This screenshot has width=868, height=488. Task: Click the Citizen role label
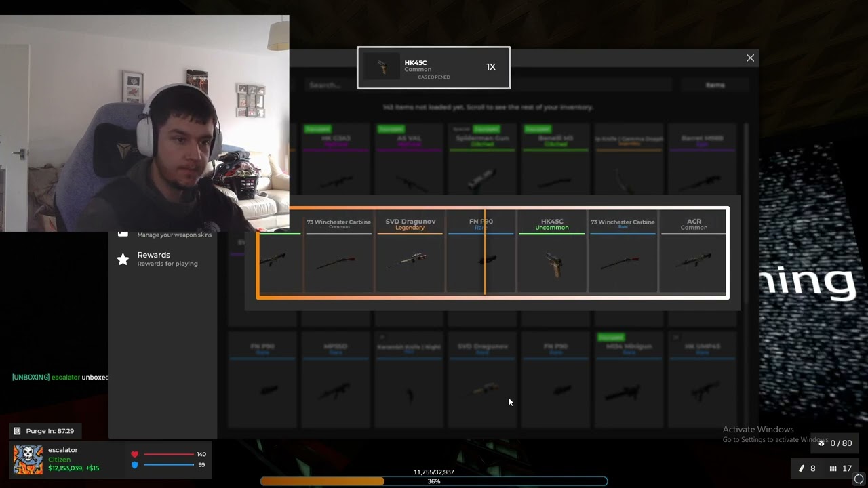pyautogui.click(x=59, y=460)
